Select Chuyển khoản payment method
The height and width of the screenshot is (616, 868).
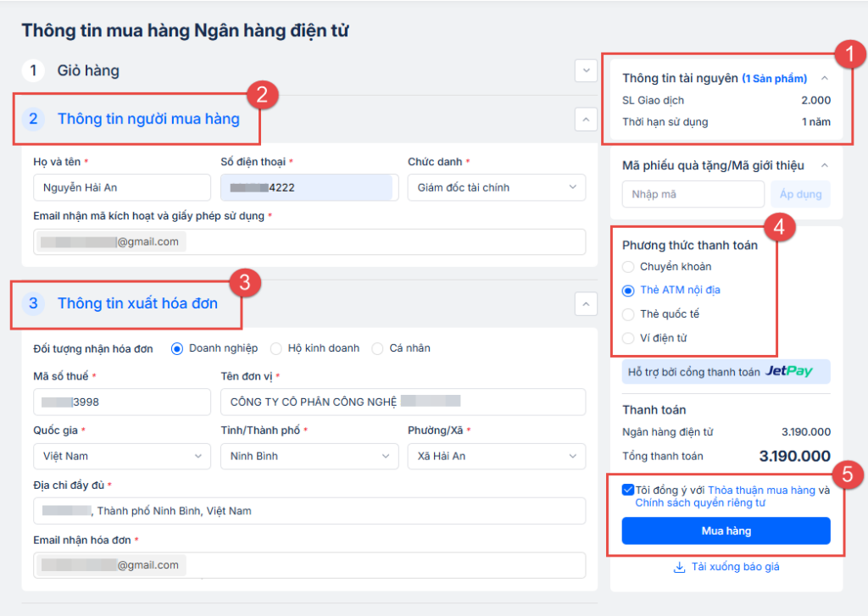coord(628,267)
